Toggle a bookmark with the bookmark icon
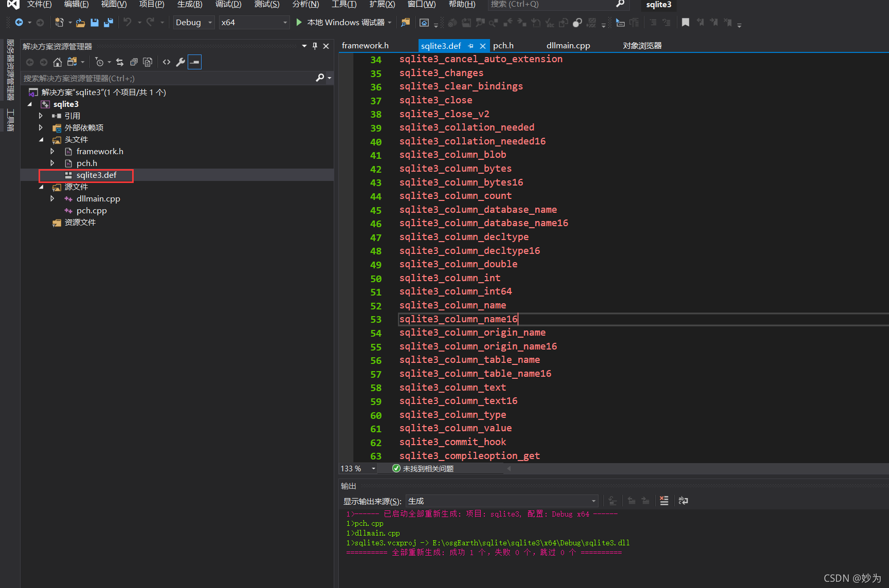The image size is (889, 588). [685, 22]
